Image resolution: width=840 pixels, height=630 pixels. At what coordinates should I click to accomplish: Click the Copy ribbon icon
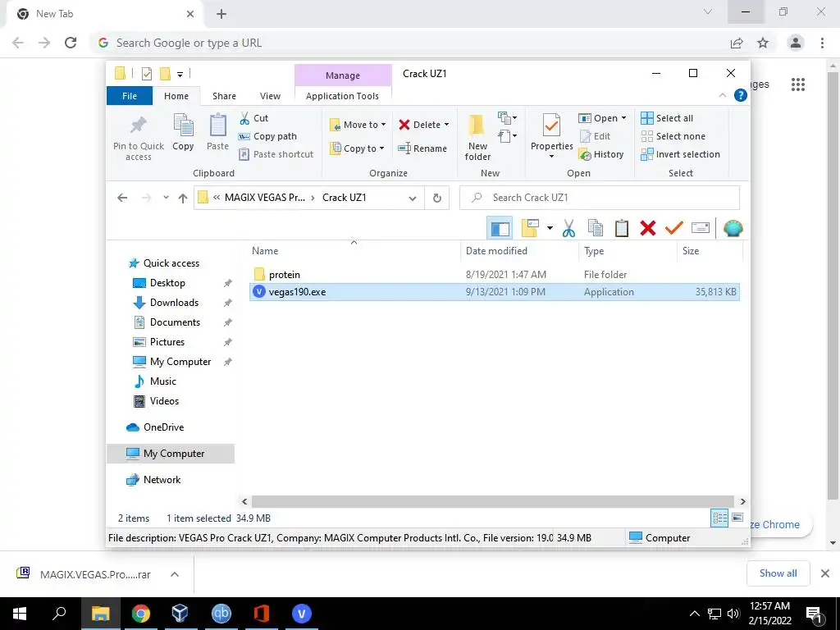(183, 126)
